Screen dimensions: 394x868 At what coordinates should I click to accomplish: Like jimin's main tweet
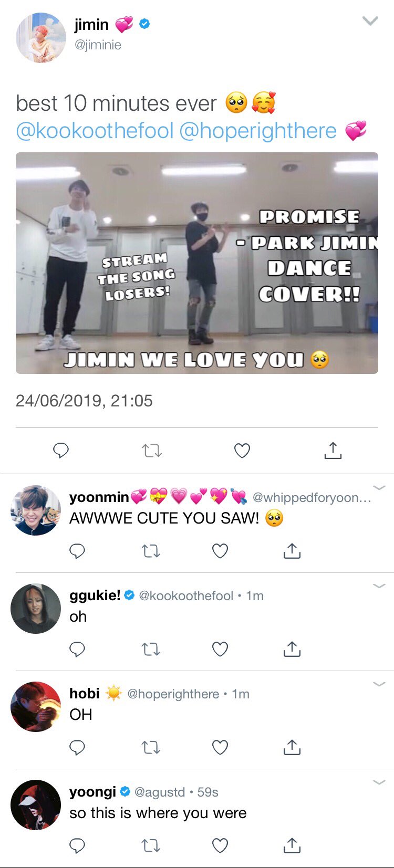coord(242,451)
